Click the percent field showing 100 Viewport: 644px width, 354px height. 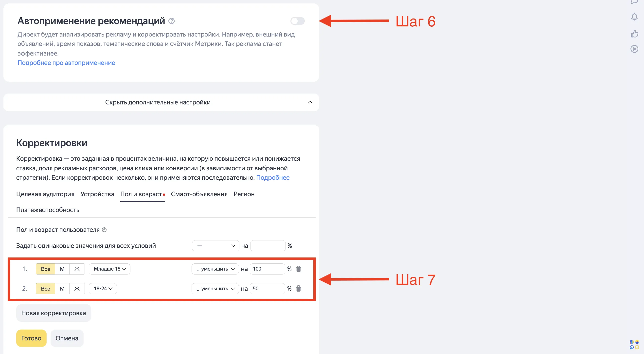[267, 269]
